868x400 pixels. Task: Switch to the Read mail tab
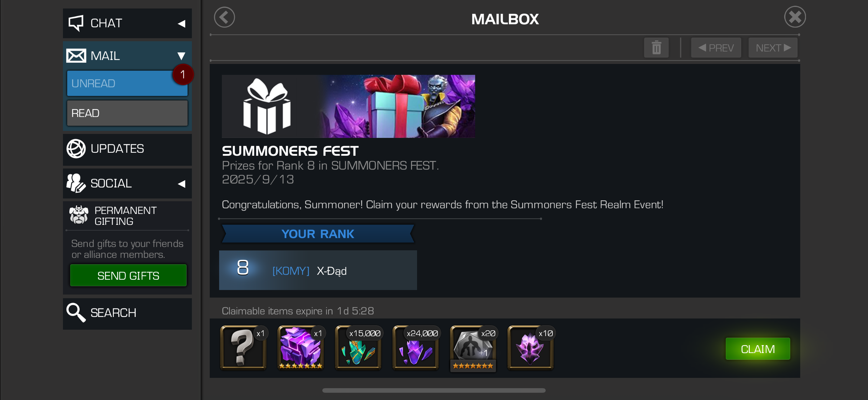[127, 113]
